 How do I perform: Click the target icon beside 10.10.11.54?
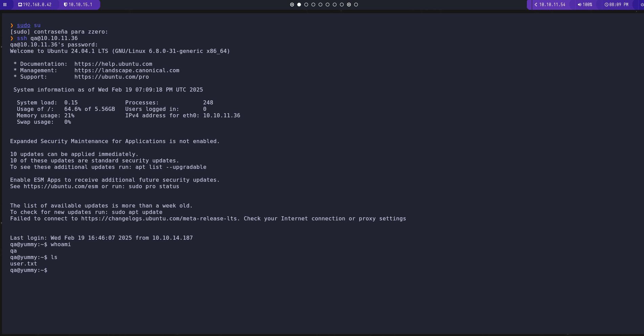point(536,5)
